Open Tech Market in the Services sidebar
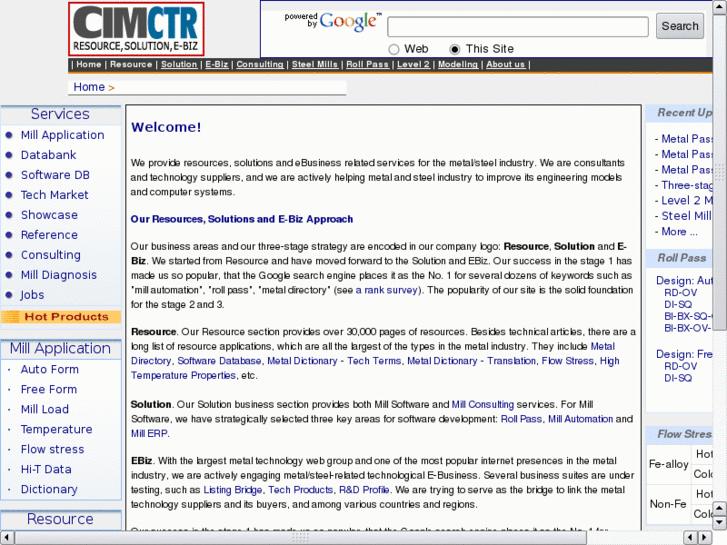 (x=54, y=195)
